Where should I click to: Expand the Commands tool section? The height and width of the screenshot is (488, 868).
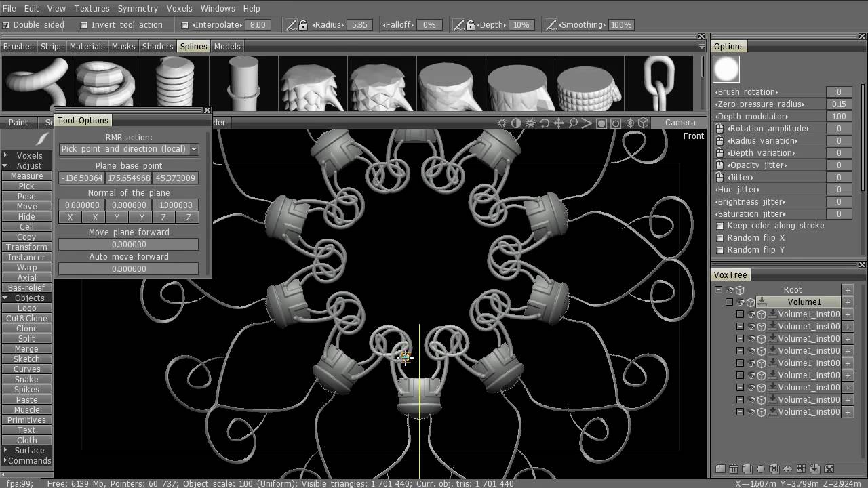pos(5,460)
